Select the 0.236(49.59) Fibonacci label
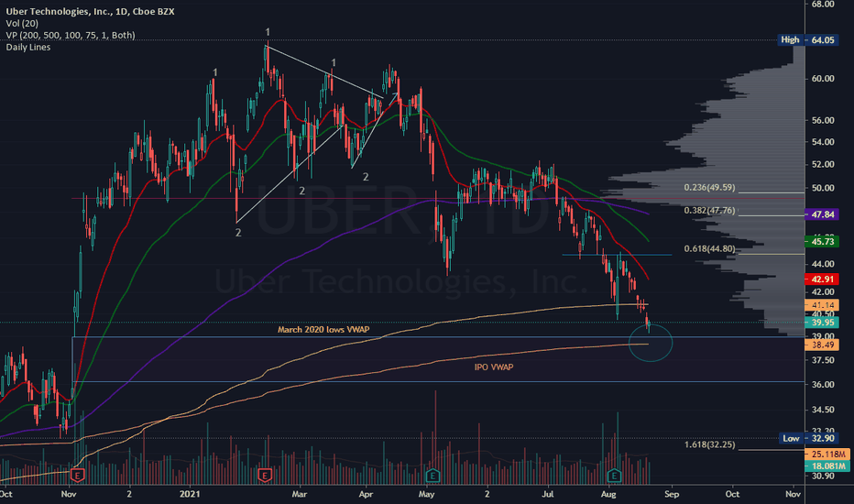The height and width of the screenshot is (504, 854). tap(709, 188)
